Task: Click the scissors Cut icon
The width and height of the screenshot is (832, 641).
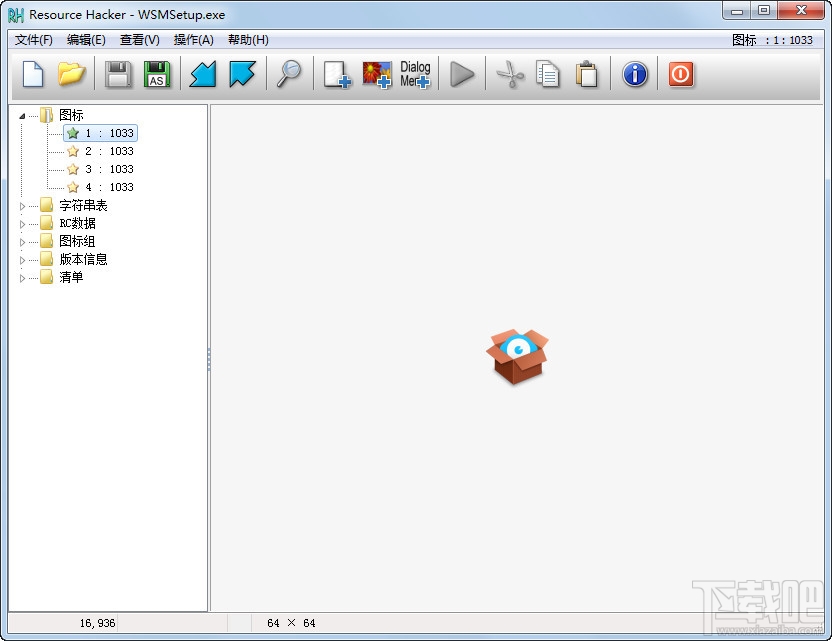Action: coord(509,74)
